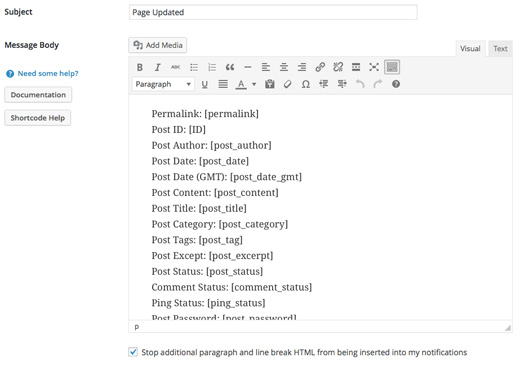Apply Underline formatting
This screenshot has height=371, width=520.
pos(205,84)
